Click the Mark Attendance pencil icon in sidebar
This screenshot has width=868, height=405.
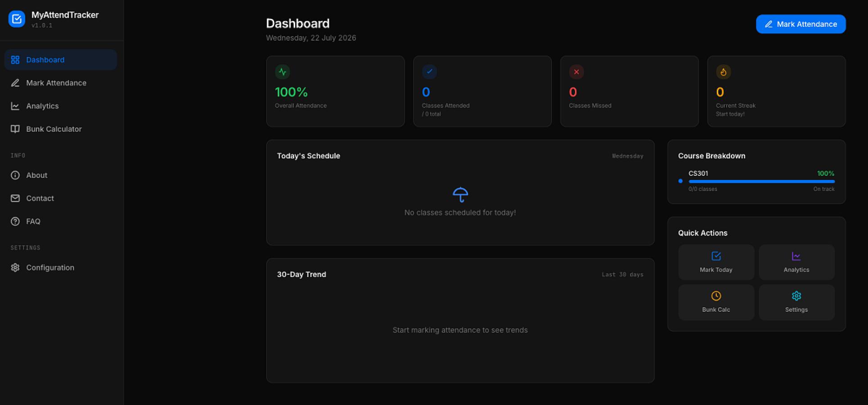coord(15,83)
